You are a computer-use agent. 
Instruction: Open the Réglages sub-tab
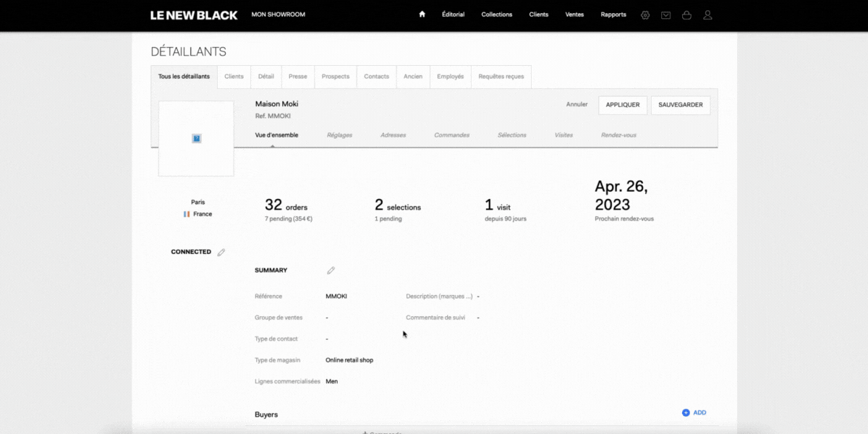click(x=339, y=135)
